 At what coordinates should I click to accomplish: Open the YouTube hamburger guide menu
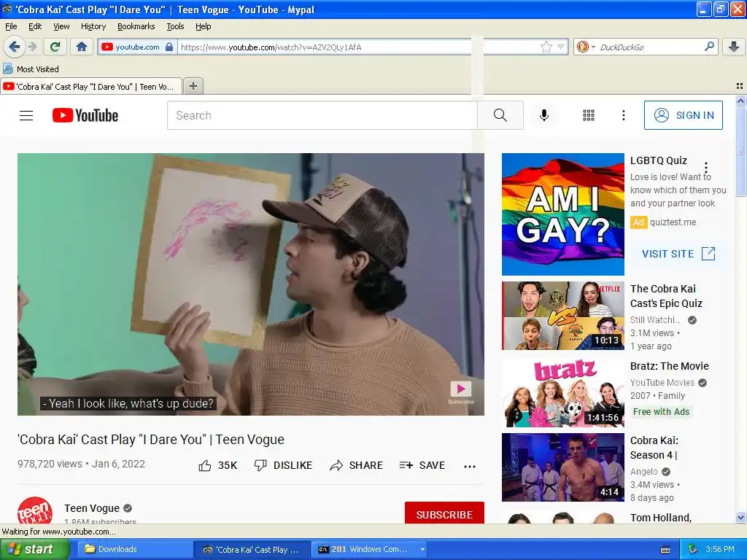click(x=26, y=115)
